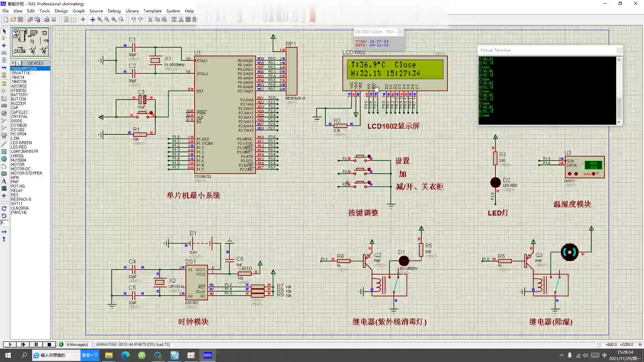Select the Junction Dot tool
The width and height of the screenshot is (644, 362).
pos(4,46)
